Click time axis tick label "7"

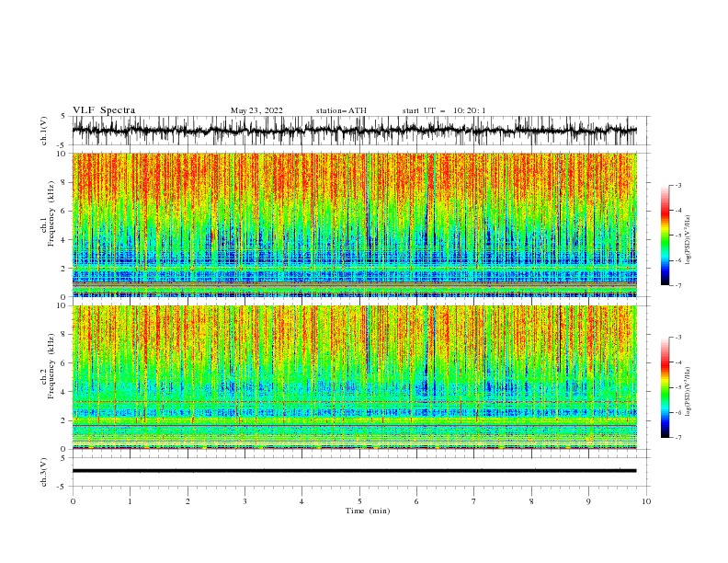pyautogui.click(x=474, y=501)
